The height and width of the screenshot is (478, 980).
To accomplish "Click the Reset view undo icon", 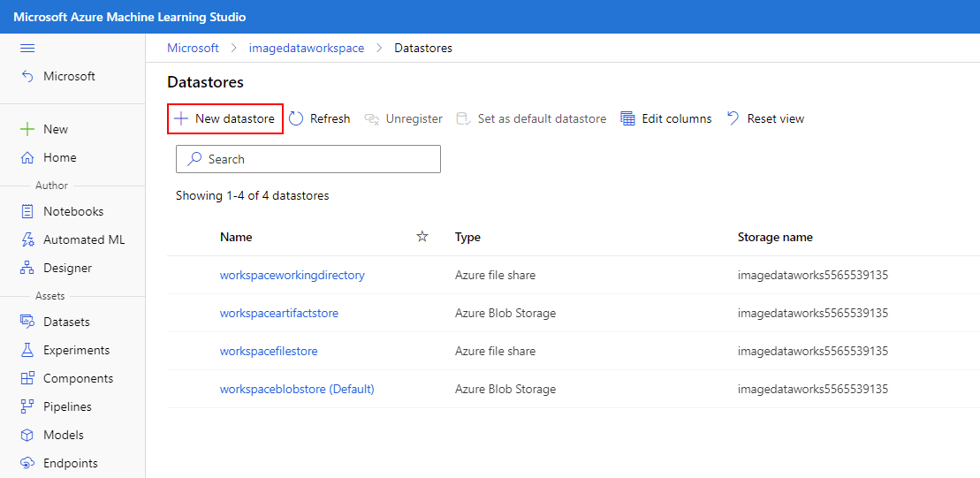I will [x=733, y=118].
